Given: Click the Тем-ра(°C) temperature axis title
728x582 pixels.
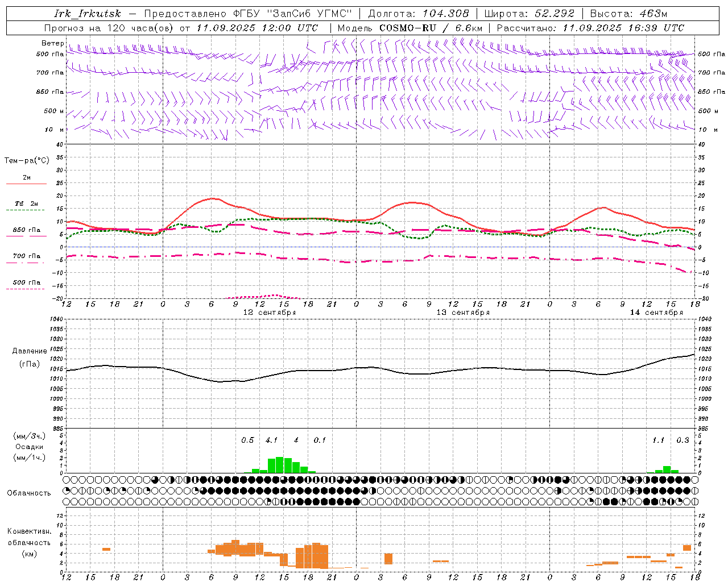Looking at the screenshot, I should pyautogui.click(x=27, y=161).
